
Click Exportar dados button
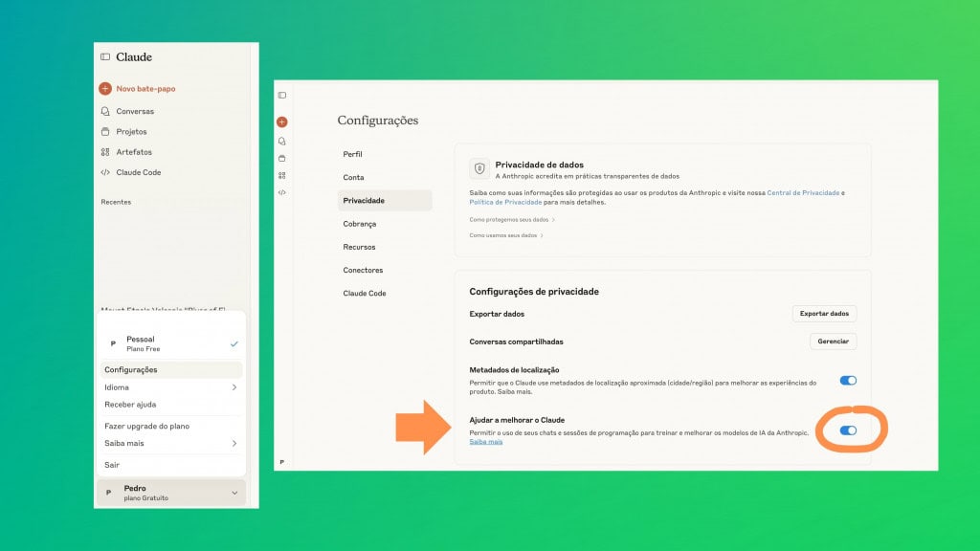[824, 314]
